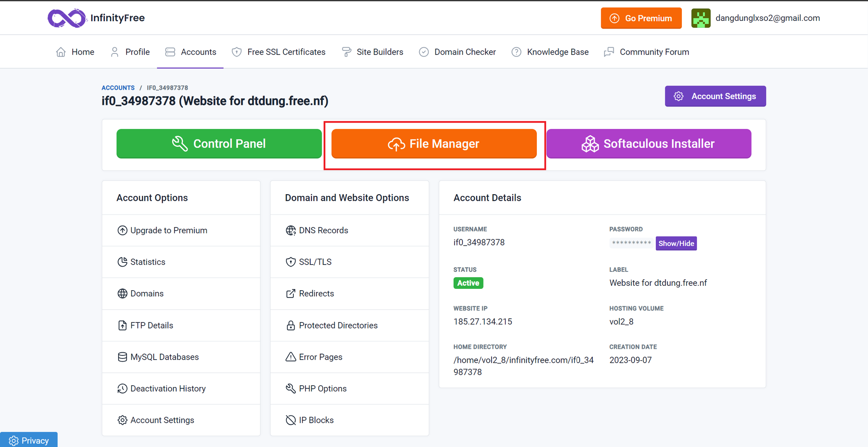Launch the Softaculous Installer button

tap(648, 144)
